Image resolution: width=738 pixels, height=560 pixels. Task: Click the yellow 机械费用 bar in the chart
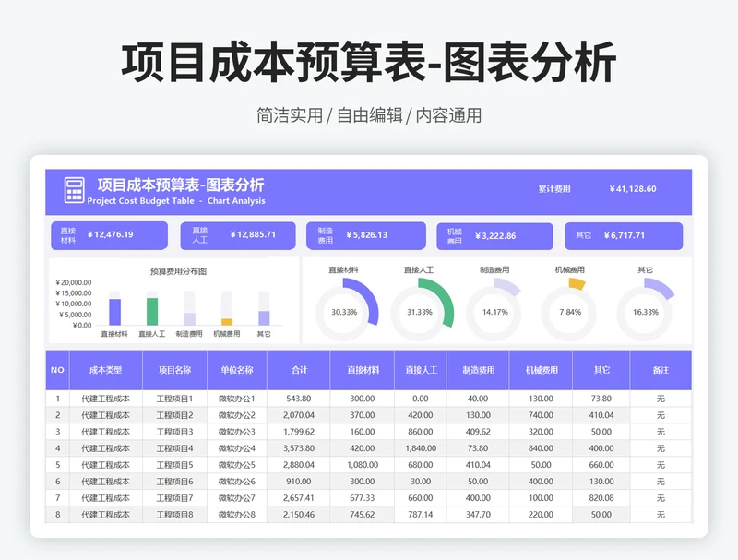227,322
